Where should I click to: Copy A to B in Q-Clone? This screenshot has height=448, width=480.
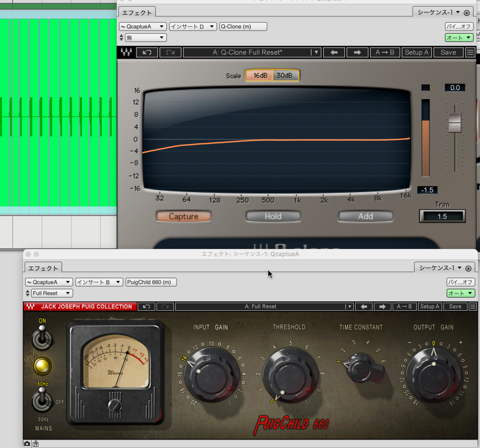[385, 52]
